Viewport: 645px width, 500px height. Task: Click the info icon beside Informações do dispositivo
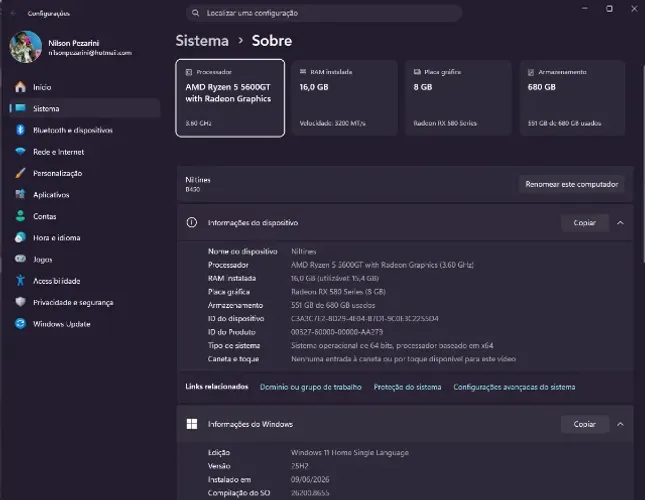(192, 222)
